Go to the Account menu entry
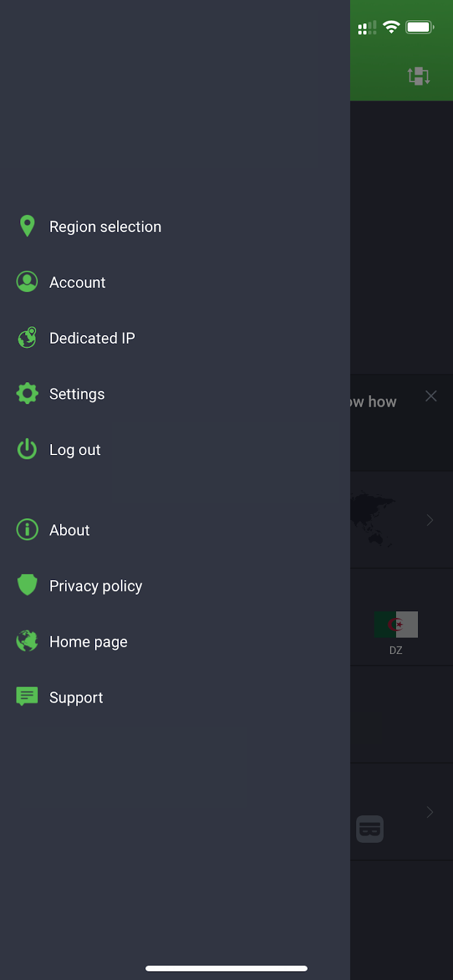453x980 pixels. (x=77, y=282)
